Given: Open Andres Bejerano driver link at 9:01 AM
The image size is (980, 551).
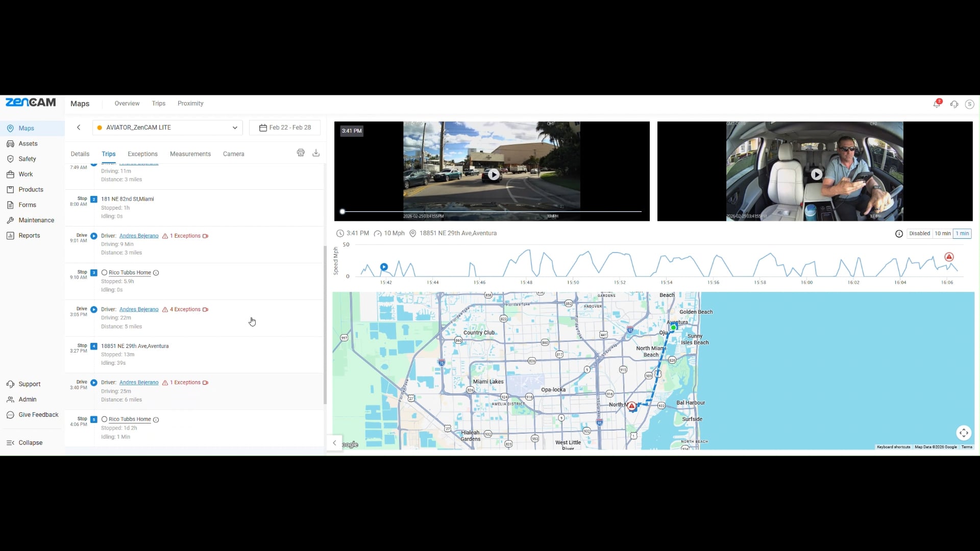Looking at the screenshot, I should (139, 236).
